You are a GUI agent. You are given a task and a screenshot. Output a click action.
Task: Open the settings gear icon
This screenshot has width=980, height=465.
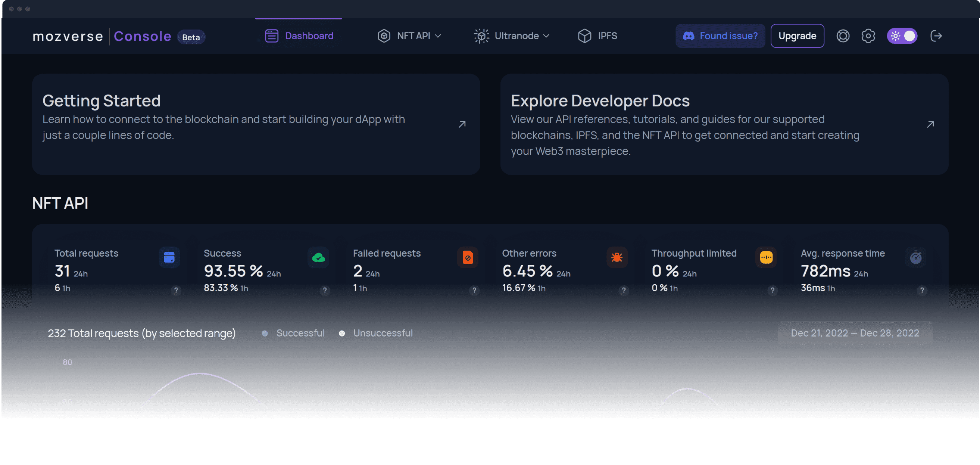(x=868, y=36)
